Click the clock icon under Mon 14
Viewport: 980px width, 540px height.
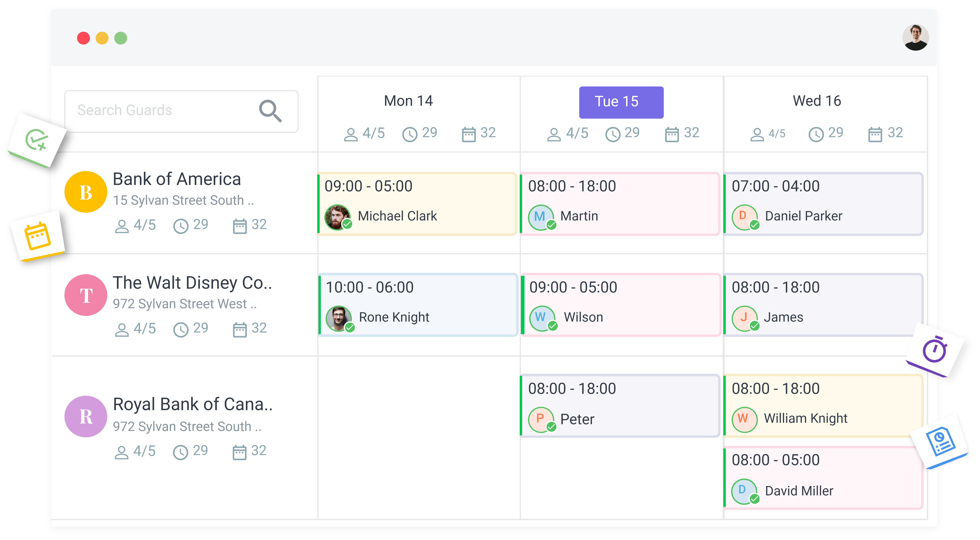(x=410, y=134)
